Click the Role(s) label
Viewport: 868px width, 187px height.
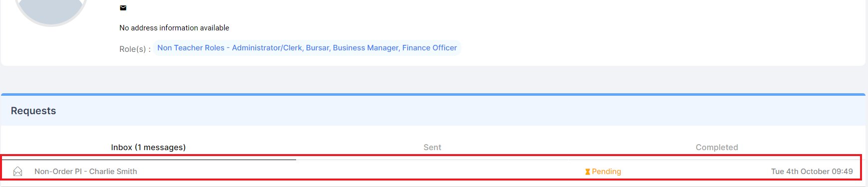(x=135, y=49)
